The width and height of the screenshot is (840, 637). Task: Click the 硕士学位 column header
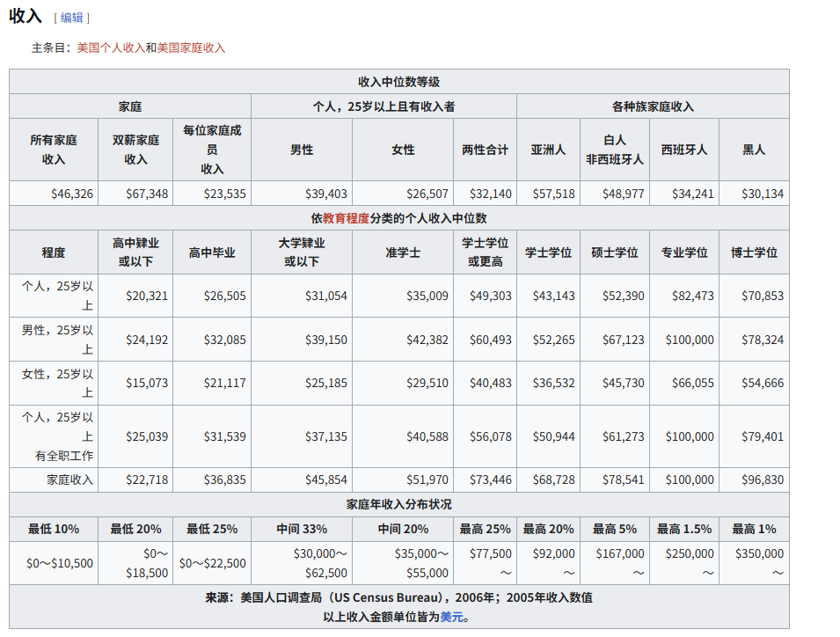[x=615, y=253]
